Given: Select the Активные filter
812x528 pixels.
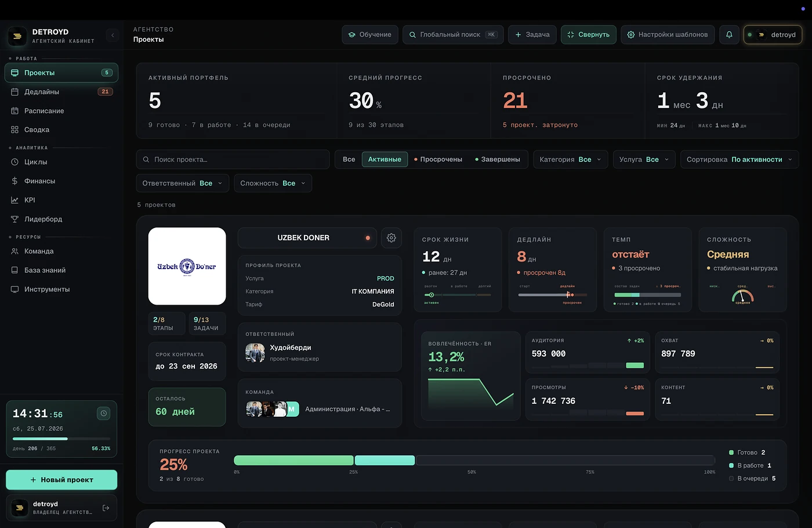Looking at the screenshot, I should tap(385, 160).
